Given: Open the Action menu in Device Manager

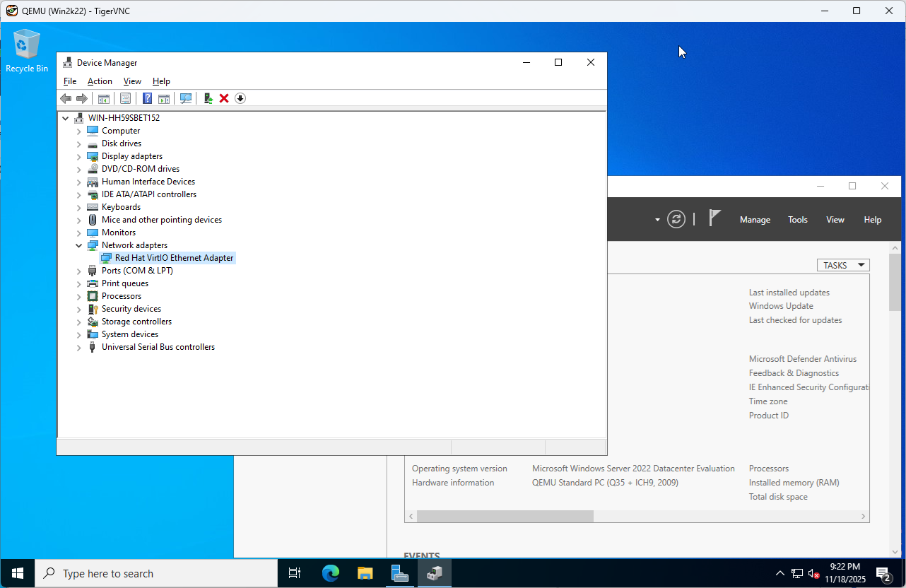Looking at the screenshot, I should [x=100, y=81].
